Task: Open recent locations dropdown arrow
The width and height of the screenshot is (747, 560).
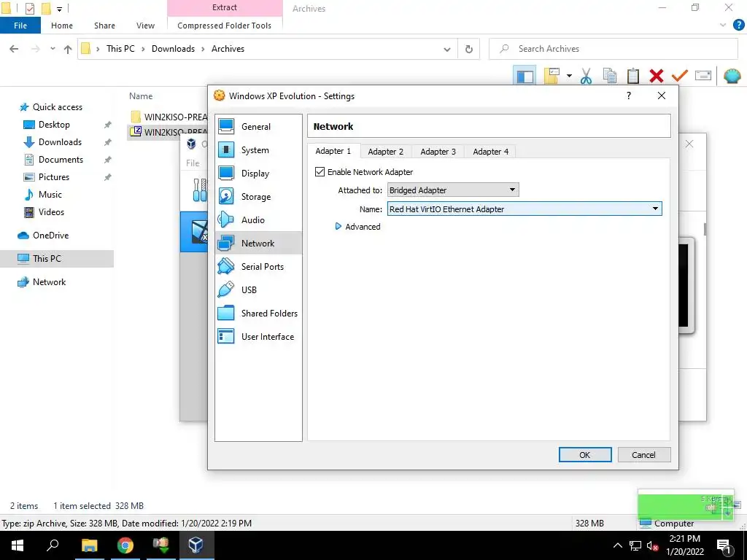Action: [x=53, y=49]
